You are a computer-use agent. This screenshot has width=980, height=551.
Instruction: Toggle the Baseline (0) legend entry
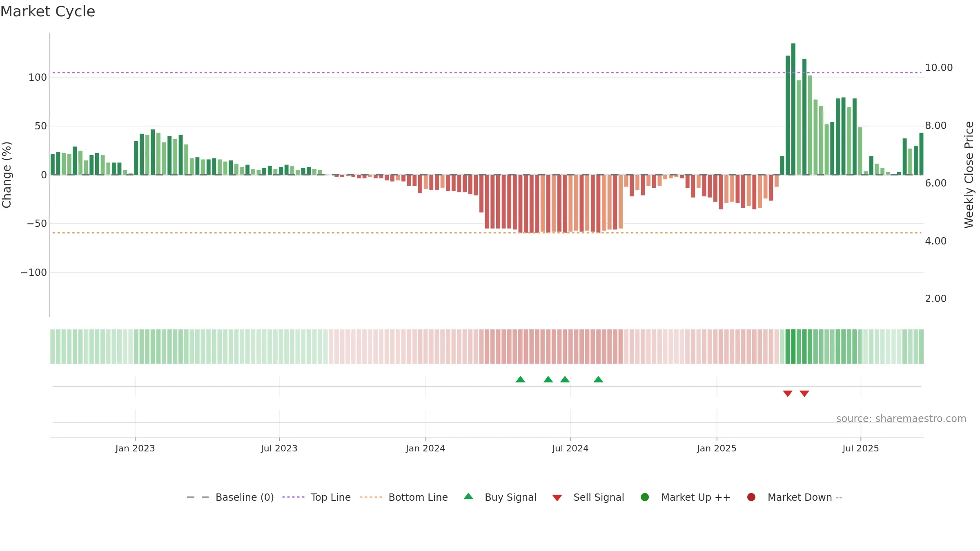(x=230, y=497)
